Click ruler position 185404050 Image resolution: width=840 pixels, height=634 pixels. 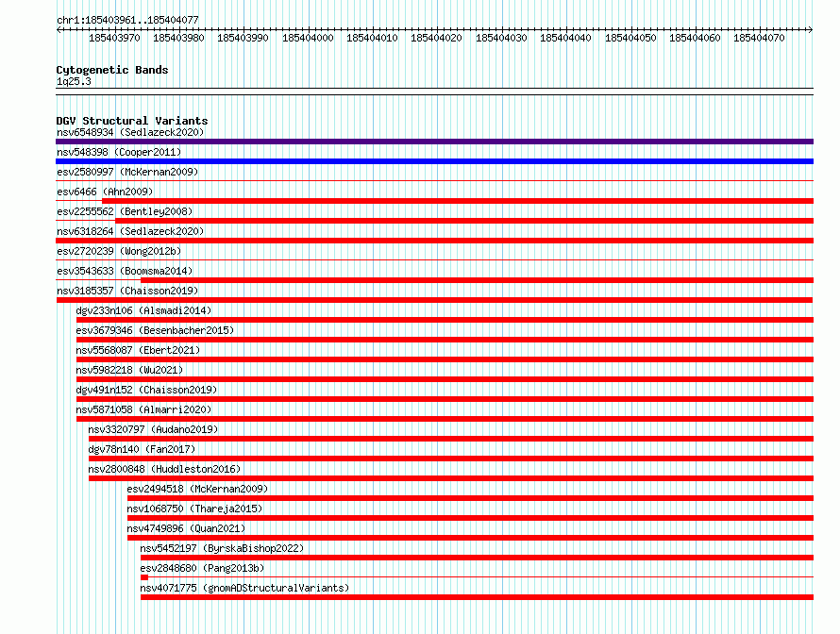pos(630,38)
